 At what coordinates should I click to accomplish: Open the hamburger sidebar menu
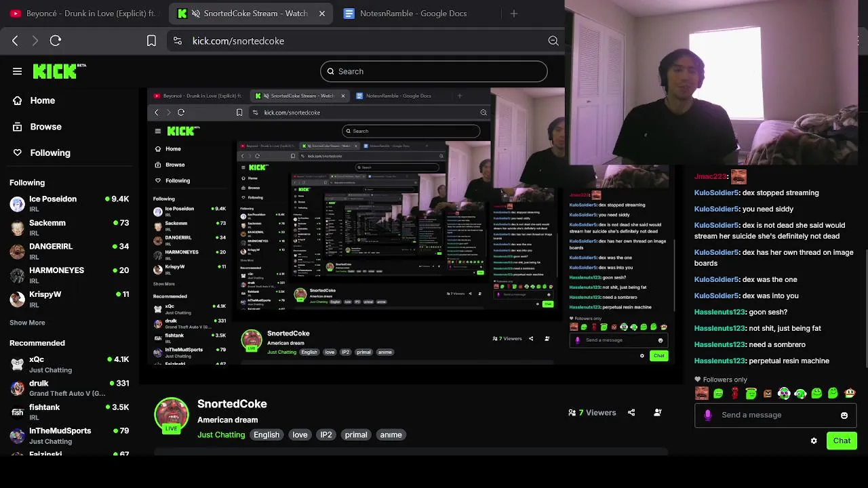point(17,71)
